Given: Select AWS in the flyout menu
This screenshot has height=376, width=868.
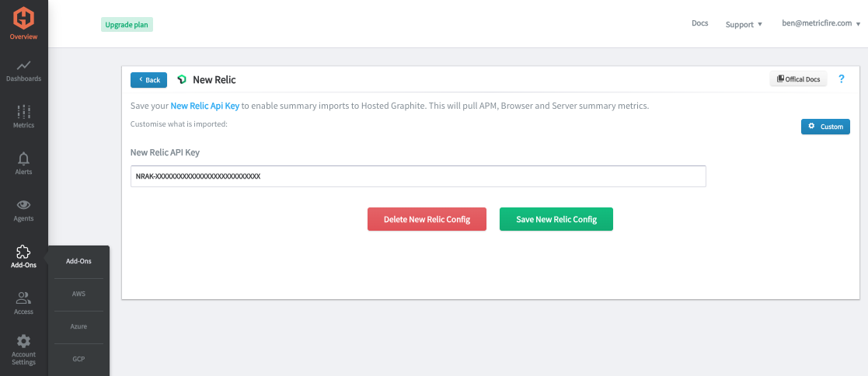Looking at the screenshot, I should 78,294.
